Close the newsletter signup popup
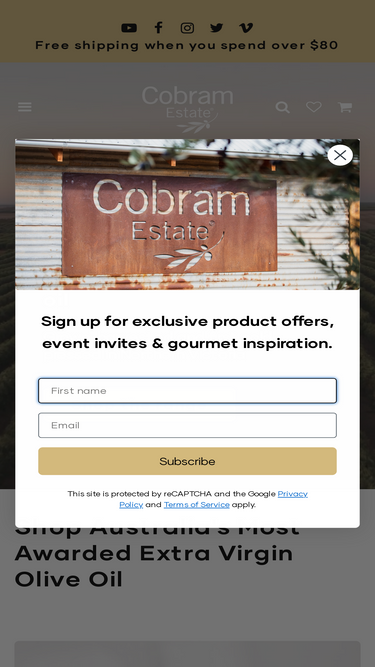Viewport: 375px width, 667px height. coord(340,155)
